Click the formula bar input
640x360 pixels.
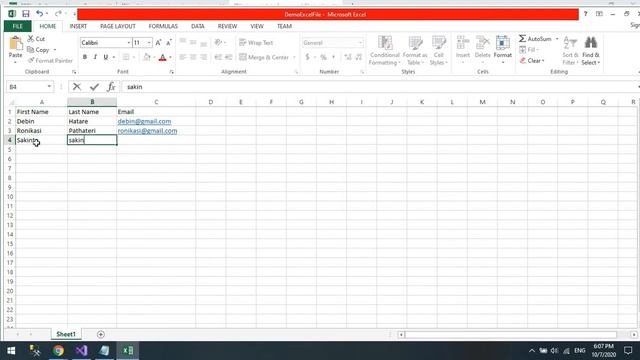coord(380,87)
